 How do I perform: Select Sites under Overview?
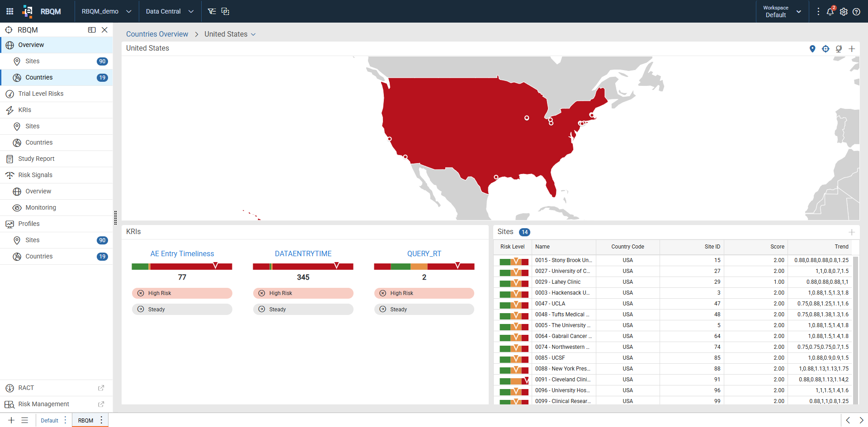click(57, 61)
